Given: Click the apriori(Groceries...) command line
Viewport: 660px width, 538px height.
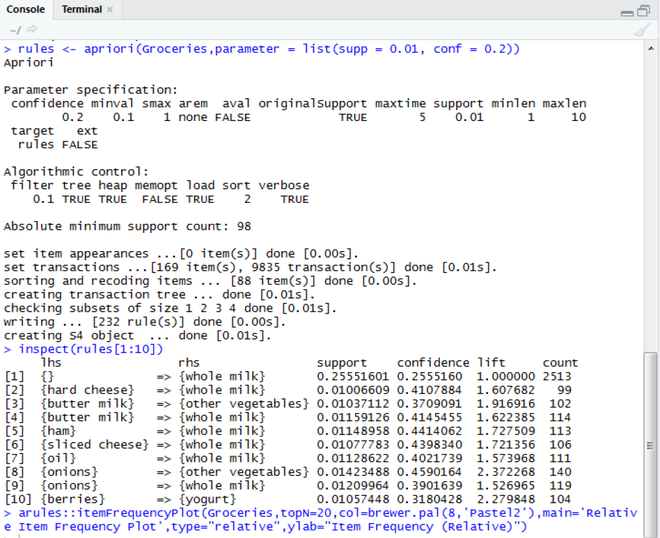Looking at the screenshot, I should pos(262,49).
